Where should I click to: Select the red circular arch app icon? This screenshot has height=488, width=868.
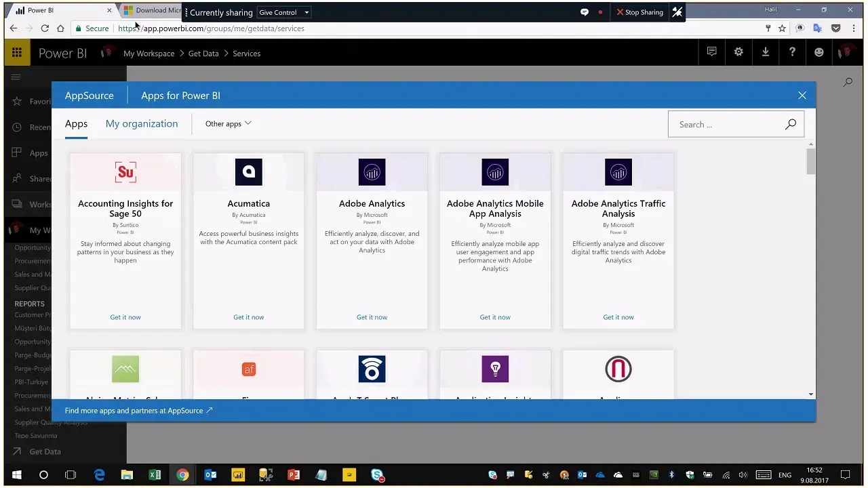(618, 369)
